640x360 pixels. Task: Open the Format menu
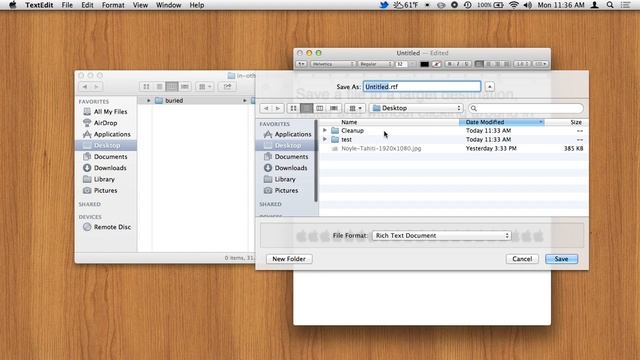[113, 5]
